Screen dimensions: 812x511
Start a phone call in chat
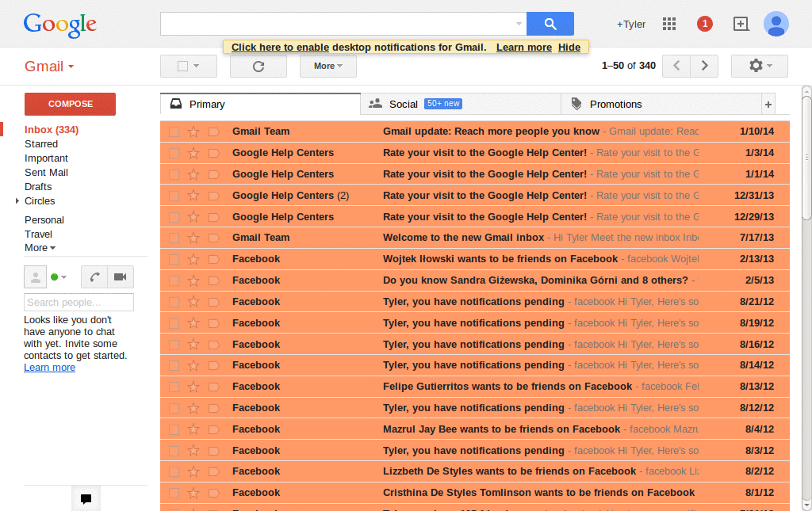coord(94,276)
